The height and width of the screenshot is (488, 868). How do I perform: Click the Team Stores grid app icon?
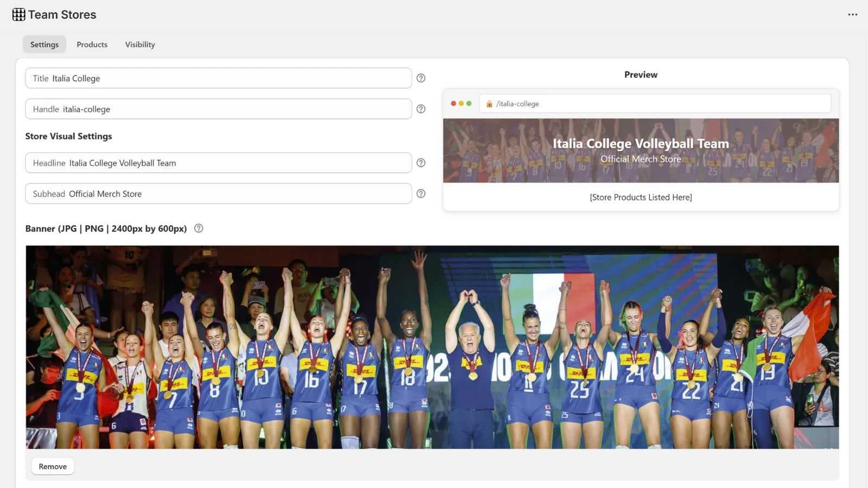click(19, 15)
